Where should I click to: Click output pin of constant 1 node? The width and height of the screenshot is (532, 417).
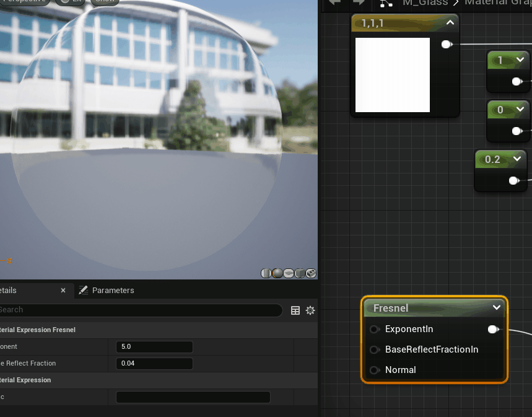point(517,82)
